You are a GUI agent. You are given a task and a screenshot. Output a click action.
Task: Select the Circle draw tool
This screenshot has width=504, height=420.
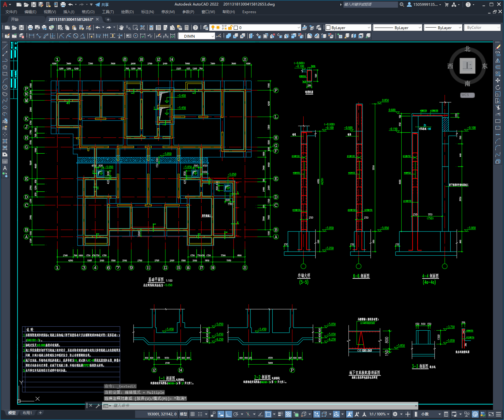pos(5,88)
